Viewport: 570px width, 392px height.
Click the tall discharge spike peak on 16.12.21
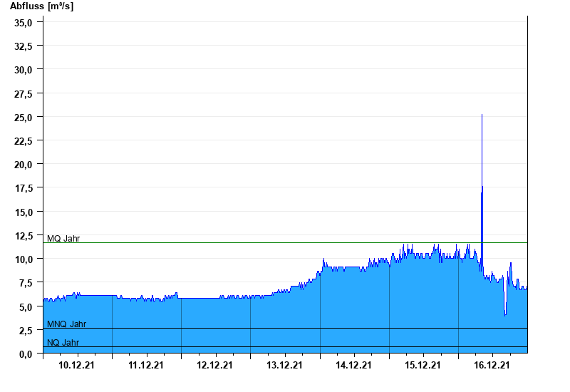pyautogui.click(x=482, y=115)
